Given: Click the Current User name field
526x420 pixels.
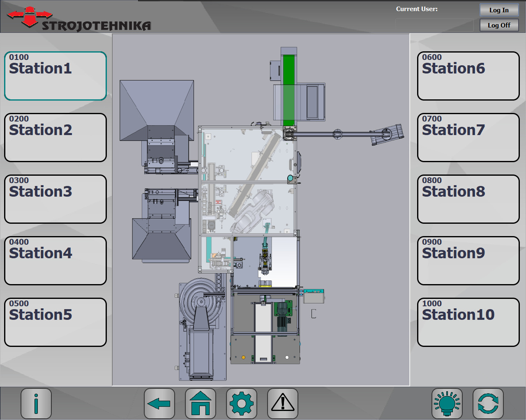Looking at the screenshot, I should [434, 25].
